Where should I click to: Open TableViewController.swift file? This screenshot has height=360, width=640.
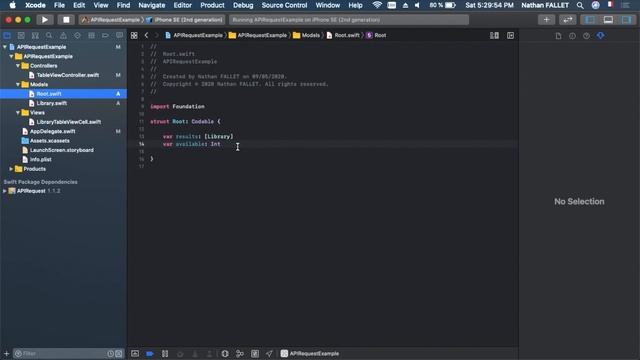click(x=67, y=75)
